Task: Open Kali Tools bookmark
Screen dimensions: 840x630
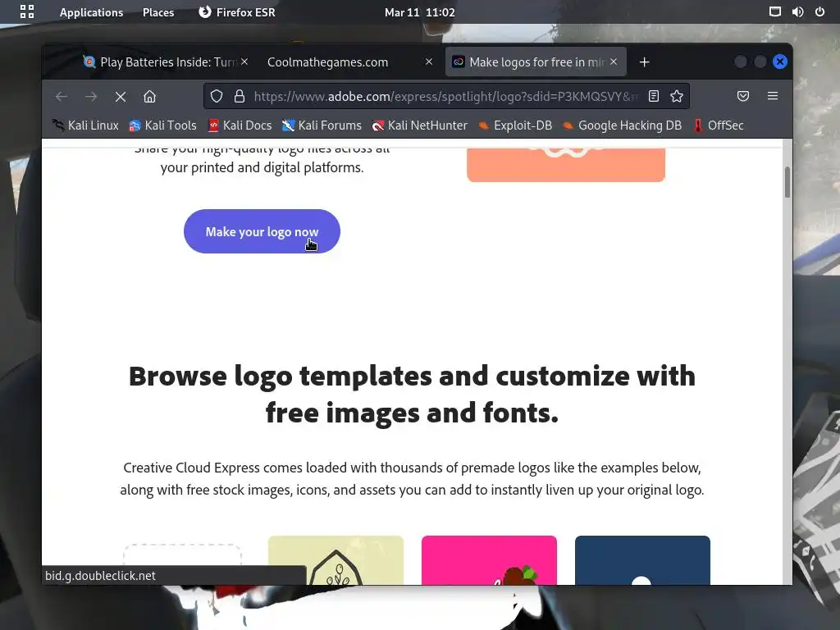Action: [163, 126]
